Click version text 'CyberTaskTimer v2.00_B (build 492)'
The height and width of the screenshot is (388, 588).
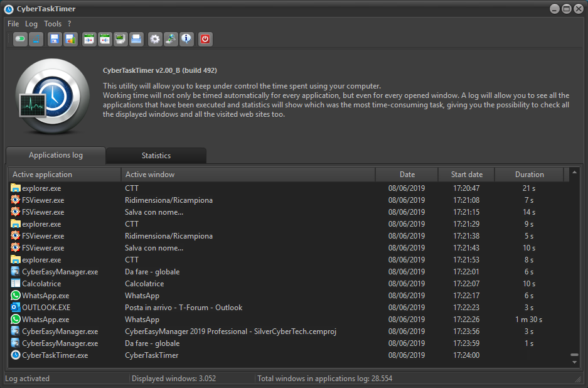(x=160, y=70)
